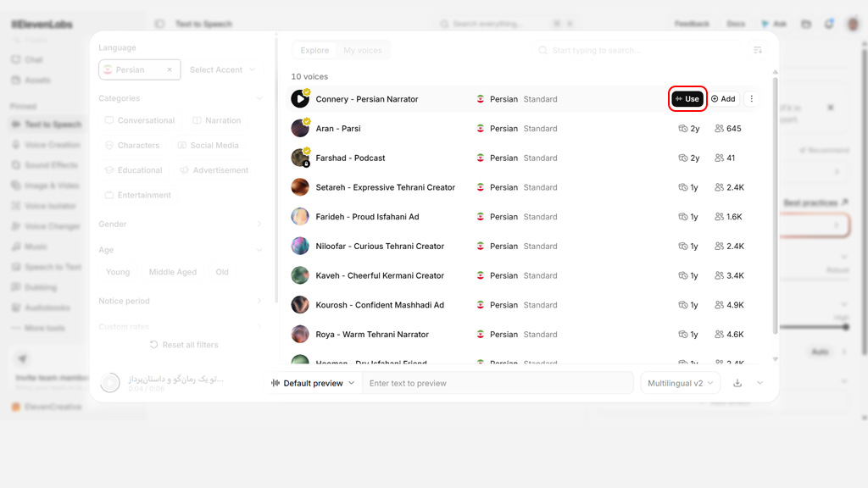This screenshot has height=488, width=868.
Task: Add the Connery voice to my voices
Action: [x=724, y=99]
